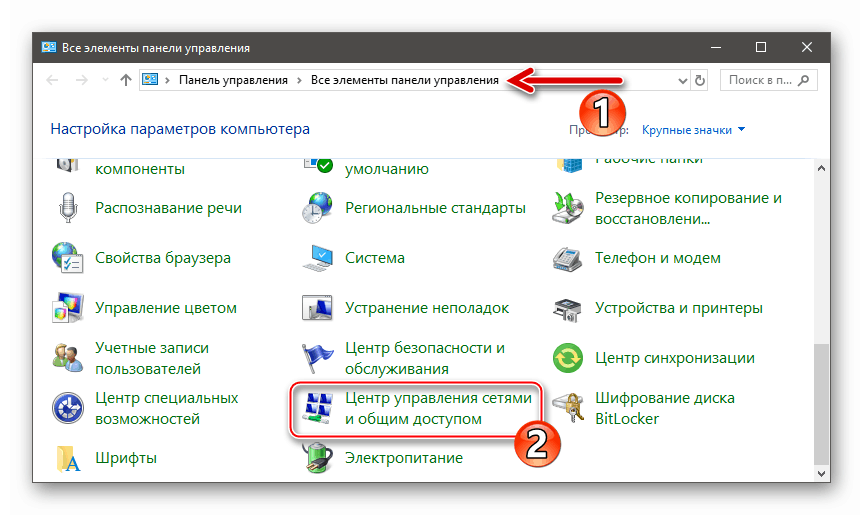The width and height of the screenshot is (863, 515).
Task: Click the scrollbar down arrow
Action: pos(821,473)
